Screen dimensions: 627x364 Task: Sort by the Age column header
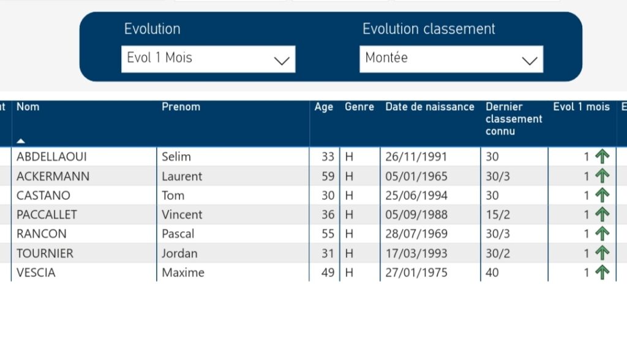324,107
